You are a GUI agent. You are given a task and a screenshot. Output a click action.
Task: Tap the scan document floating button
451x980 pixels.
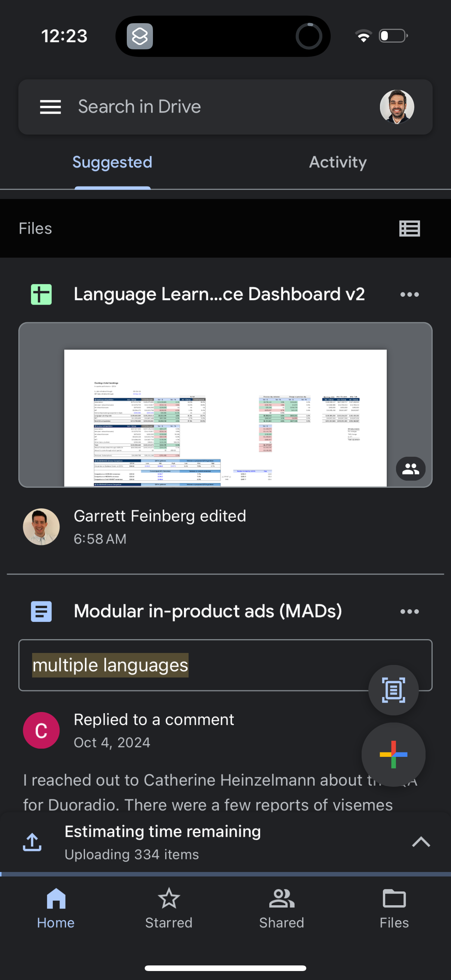point(393,690)
